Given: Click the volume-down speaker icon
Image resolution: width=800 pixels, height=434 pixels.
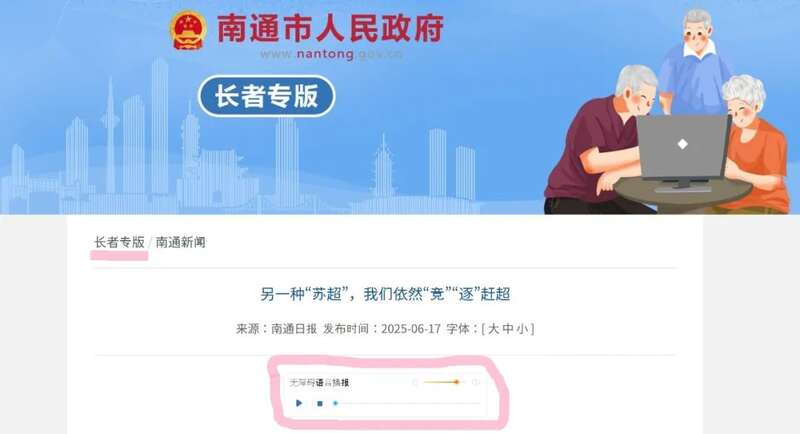Looking at the screenshot, I should 415,382.
